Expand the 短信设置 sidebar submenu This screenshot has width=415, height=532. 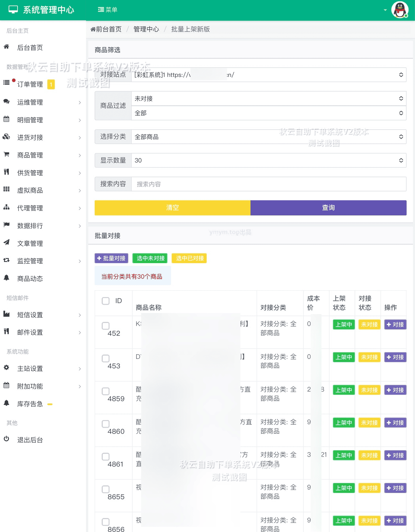click(x=43, y=315)
